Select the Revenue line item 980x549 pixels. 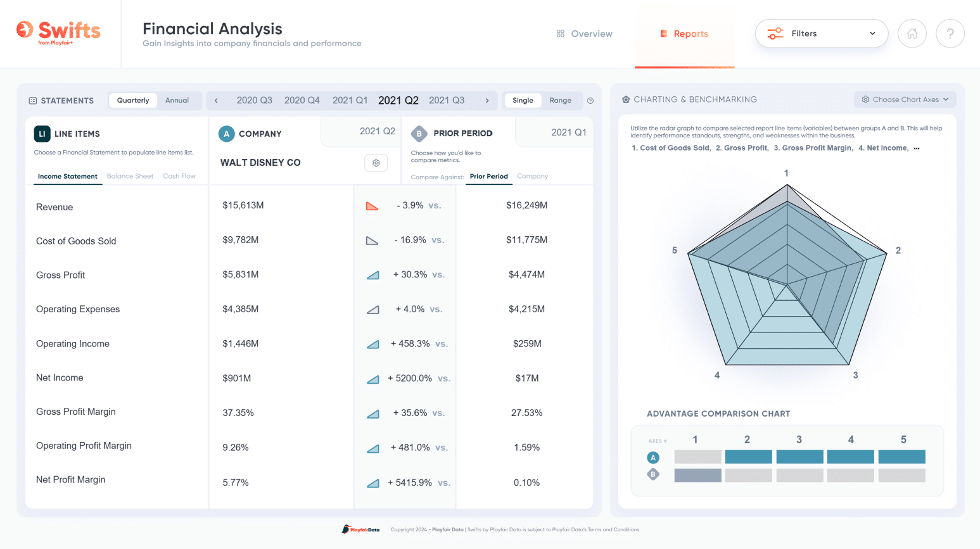point(54,207)
